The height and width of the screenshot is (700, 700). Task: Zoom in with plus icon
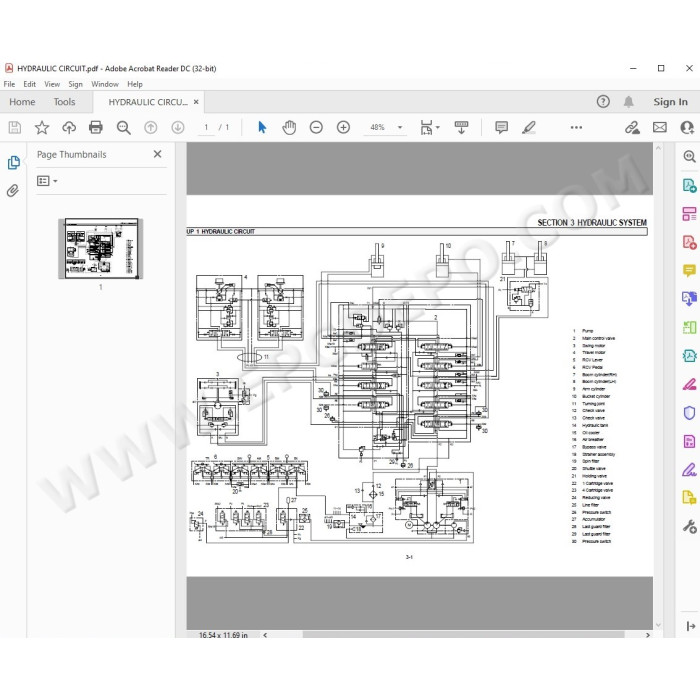343,128
